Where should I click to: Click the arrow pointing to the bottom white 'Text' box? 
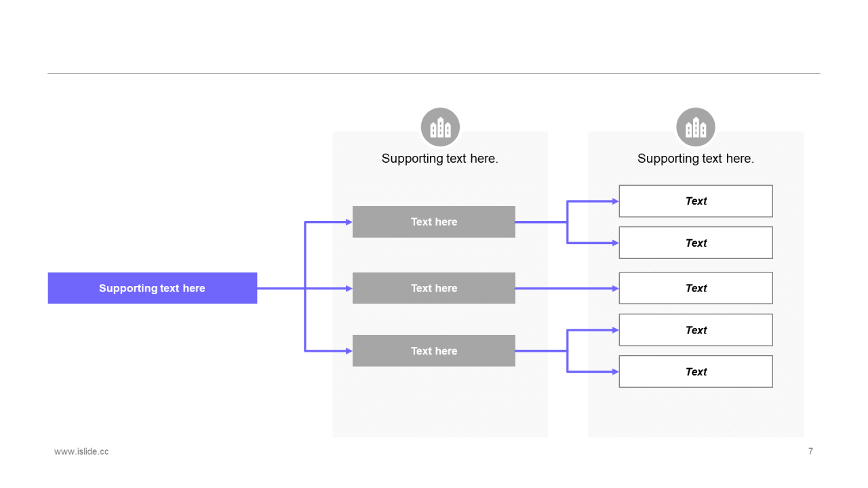pyautogui.click(x=593, y=371)
